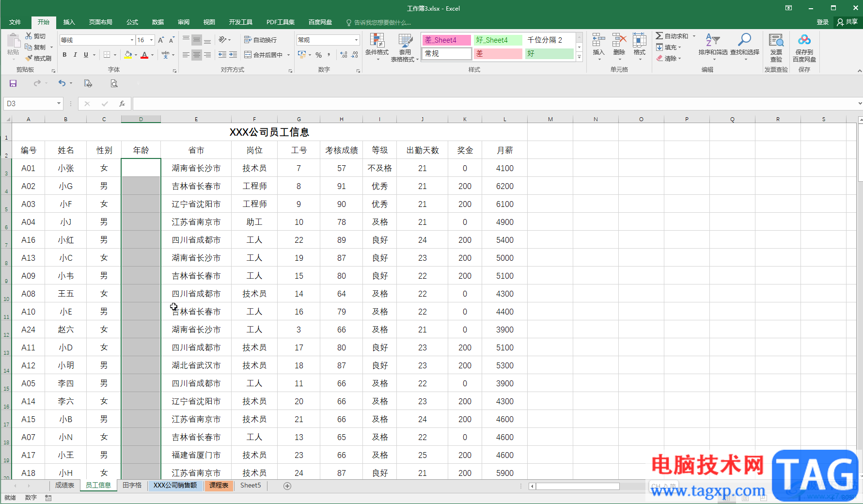The image size is (863, 504).
Task: Open the number format dropdown
Action: (356, 40)
